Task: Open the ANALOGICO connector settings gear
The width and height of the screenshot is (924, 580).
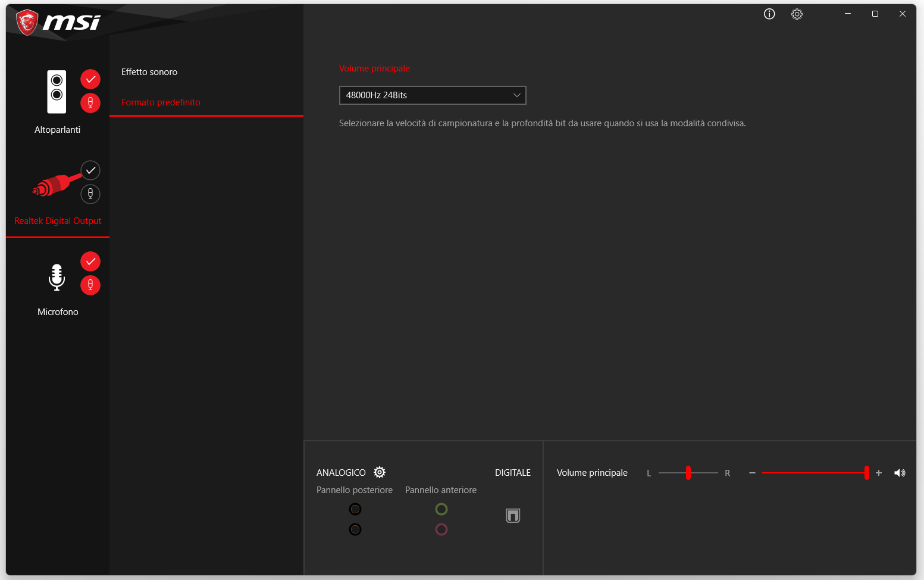Action: coord(380,472)
